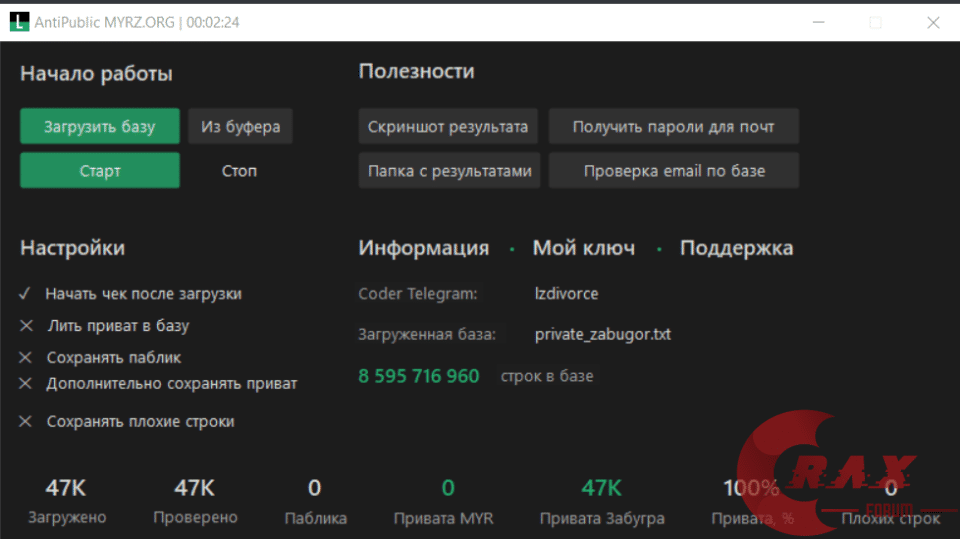Close the AntiPublic window
Screen dimensions: 960x539
(x=933, y=22)
